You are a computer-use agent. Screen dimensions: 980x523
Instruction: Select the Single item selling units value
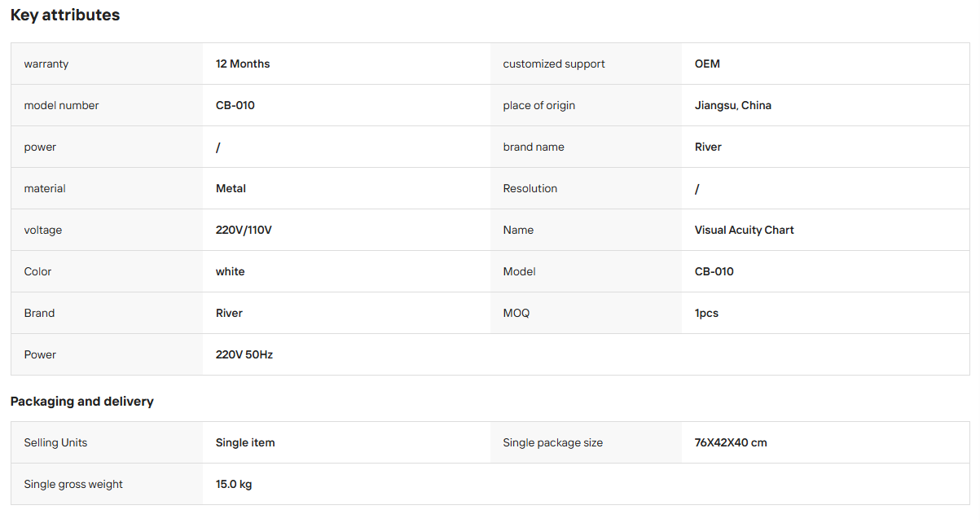click(245, 442)
